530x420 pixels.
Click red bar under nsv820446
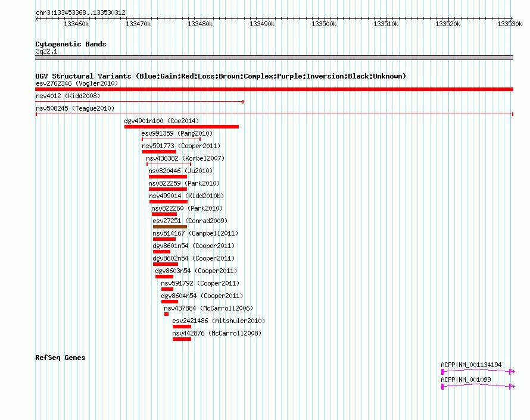tap(168, 177)
